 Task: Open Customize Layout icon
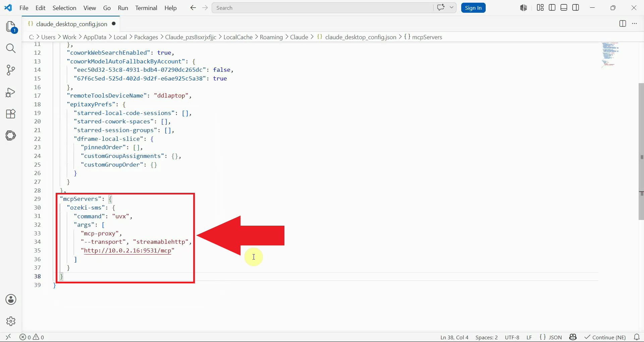(540, 8)
